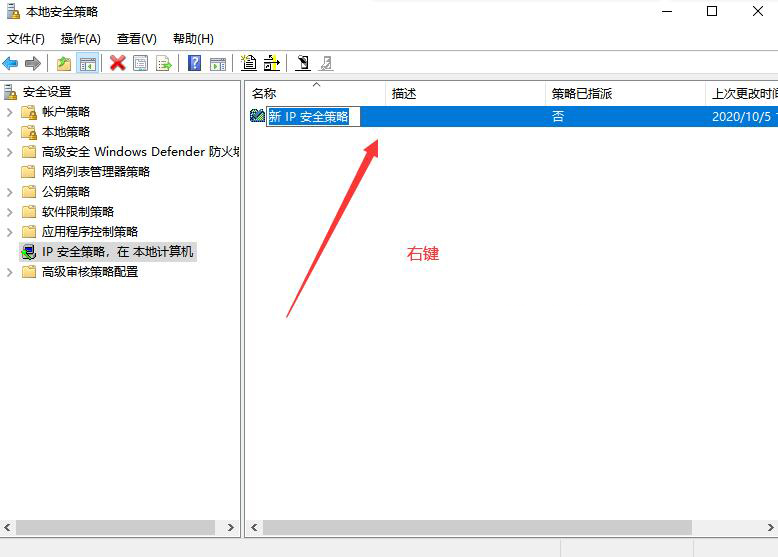Expand the 公钥策略 tree node
This screenshot has width=778, height=557.
[x=9, y=192]
